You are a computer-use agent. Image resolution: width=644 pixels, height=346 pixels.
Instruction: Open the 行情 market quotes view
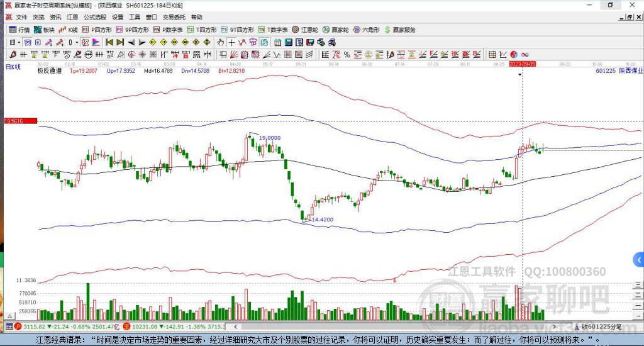point(19,30)
